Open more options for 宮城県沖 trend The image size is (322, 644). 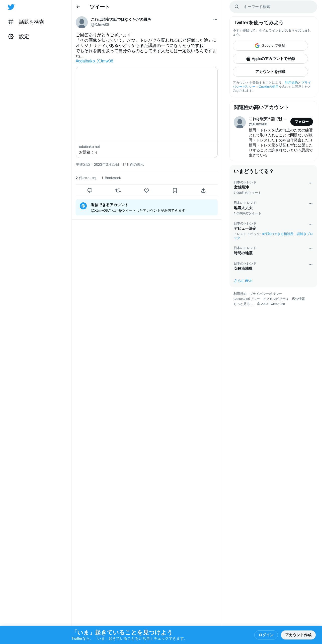[x=310, y=183]
